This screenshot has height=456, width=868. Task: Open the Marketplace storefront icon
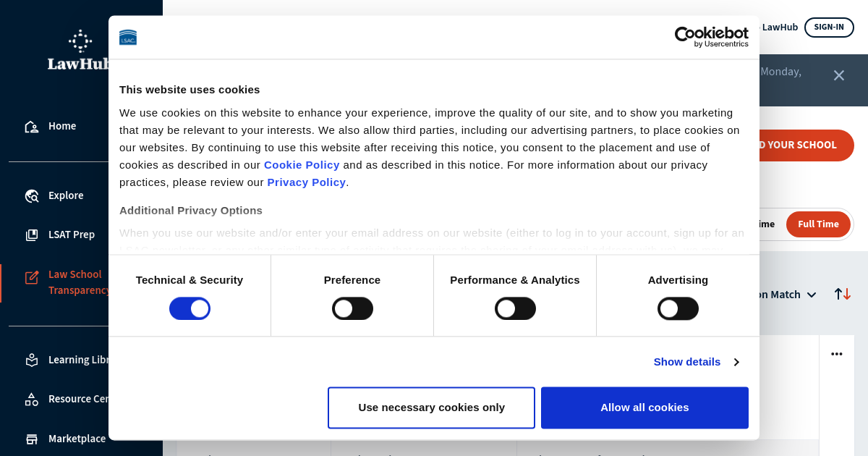point(32,439)
